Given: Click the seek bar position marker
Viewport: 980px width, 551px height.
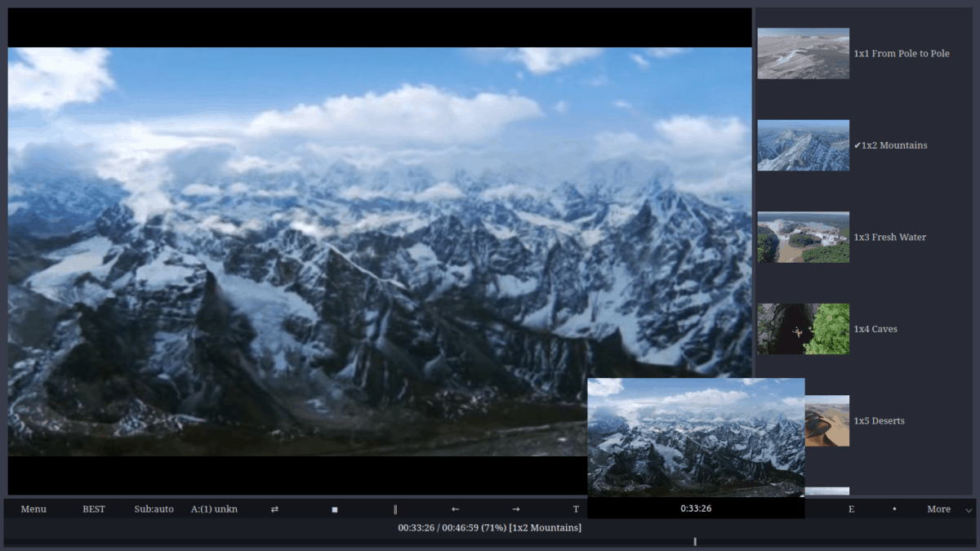Looking at the screenshot, I should click(695, 540).
